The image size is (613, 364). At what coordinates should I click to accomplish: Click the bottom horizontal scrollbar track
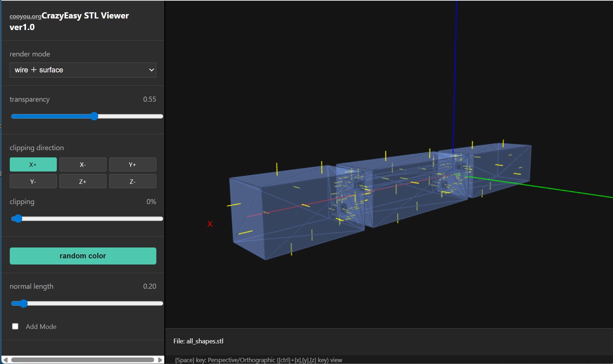point(83,360)
